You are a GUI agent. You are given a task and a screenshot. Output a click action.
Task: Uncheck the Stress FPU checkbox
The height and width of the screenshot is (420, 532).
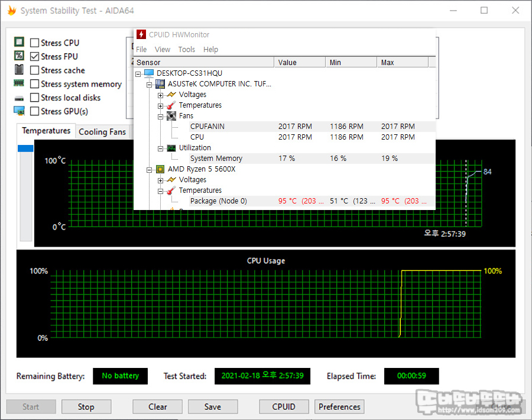[x=34, y=56]
